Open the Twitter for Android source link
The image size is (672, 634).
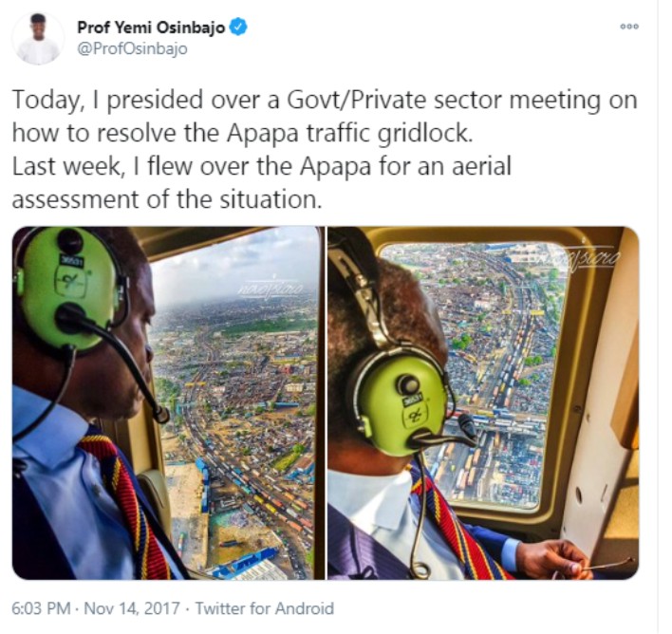(x=265, y=608)
